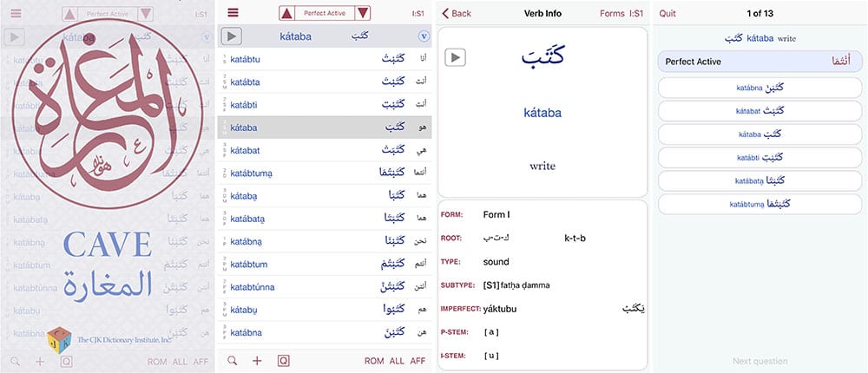Go back using the Back chevron
This screenshot has height=373, width=868.
[457, 13]
